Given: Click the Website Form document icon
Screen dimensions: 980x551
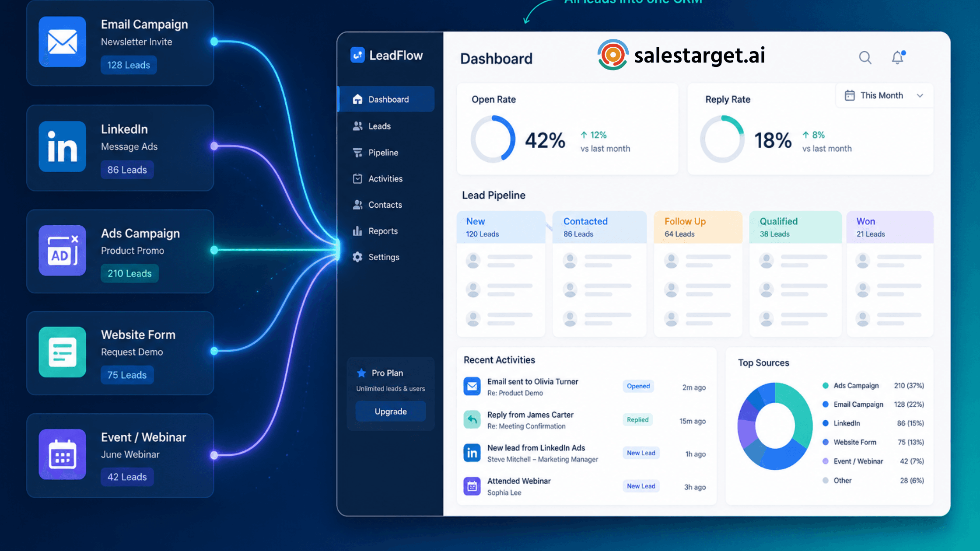Looking at the screenshot, I should click(62, 352).
